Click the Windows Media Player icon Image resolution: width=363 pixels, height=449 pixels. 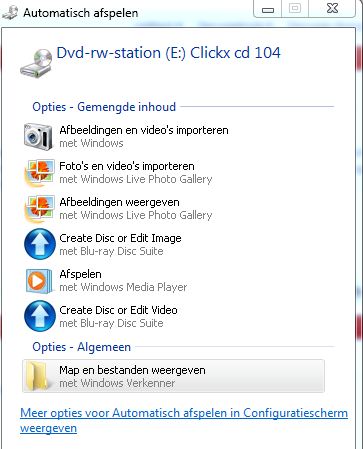(x=39, y=281)
